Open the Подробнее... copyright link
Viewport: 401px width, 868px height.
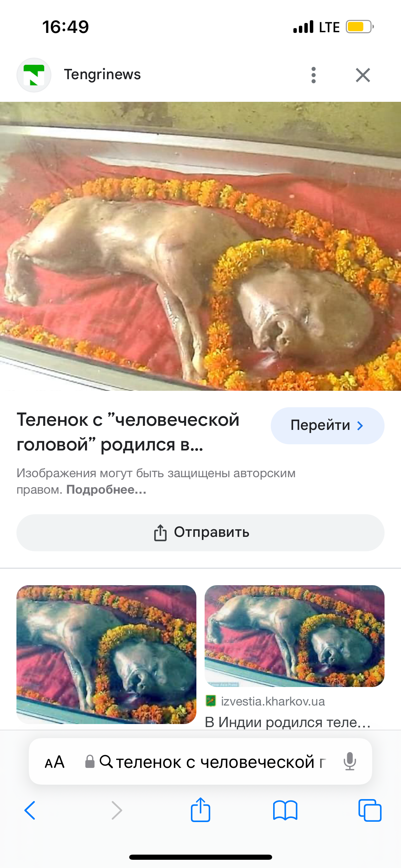106,490
